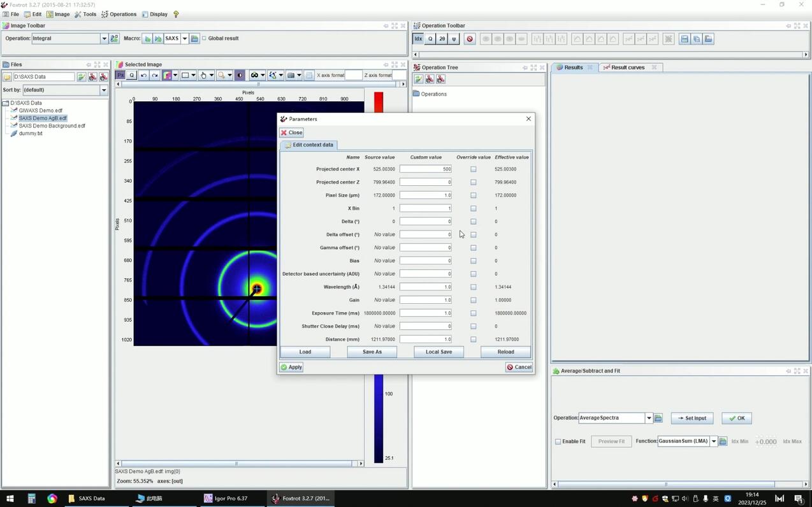Image resolution: width=812 pixels, height=507 pixels.
Task: Click the Local Save button
Action: [x=439, y=352]
